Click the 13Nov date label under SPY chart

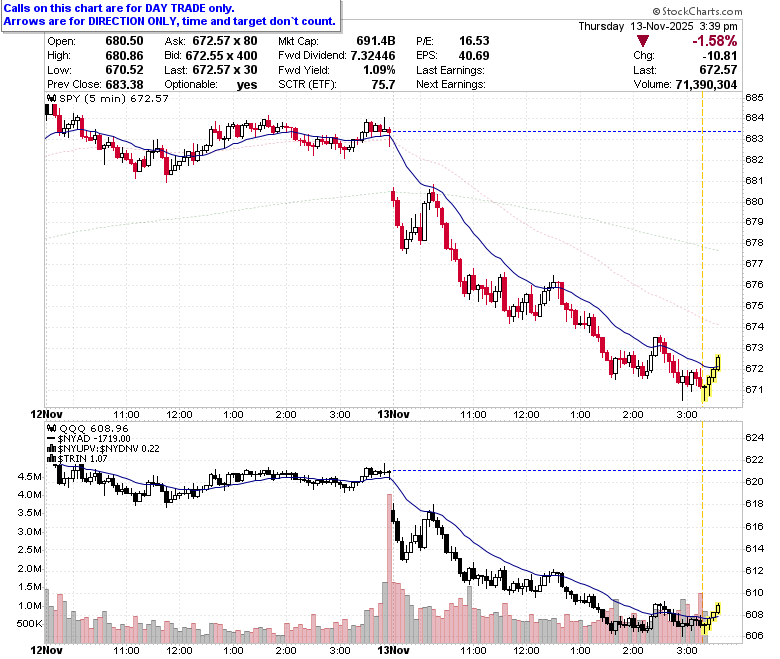(393, 414)
